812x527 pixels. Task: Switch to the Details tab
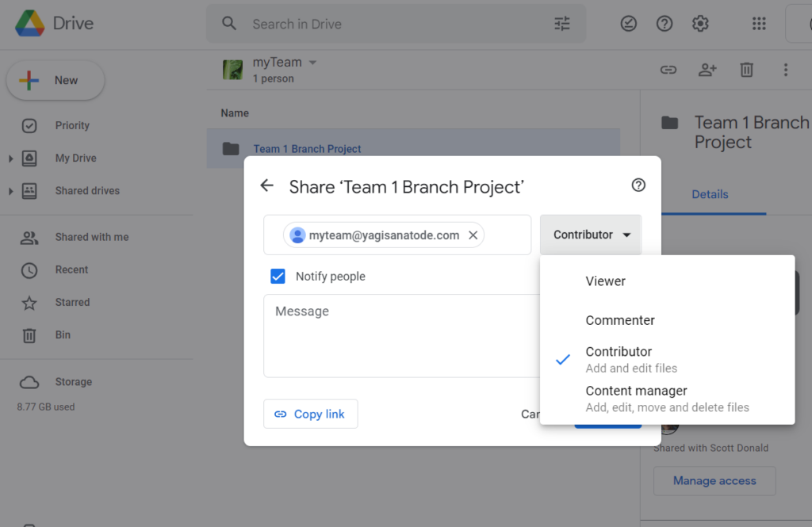point(710,194)
